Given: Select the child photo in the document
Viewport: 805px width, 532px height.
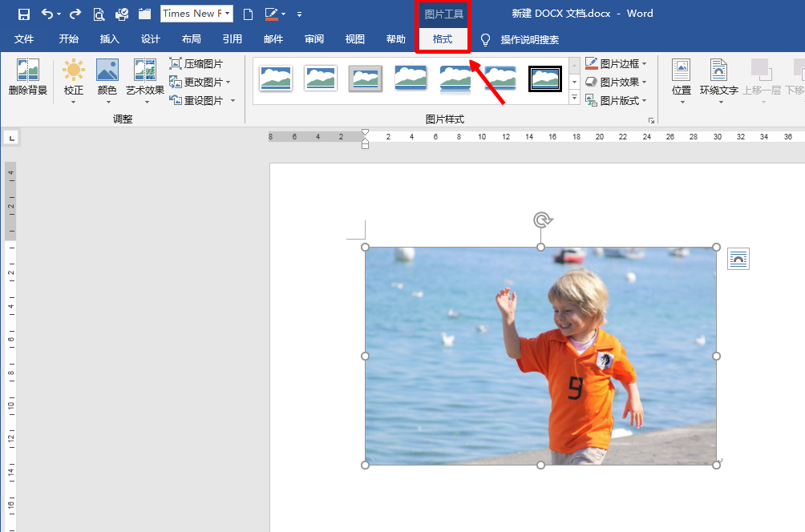Looking at the screenshot, I should click(540, 356).
